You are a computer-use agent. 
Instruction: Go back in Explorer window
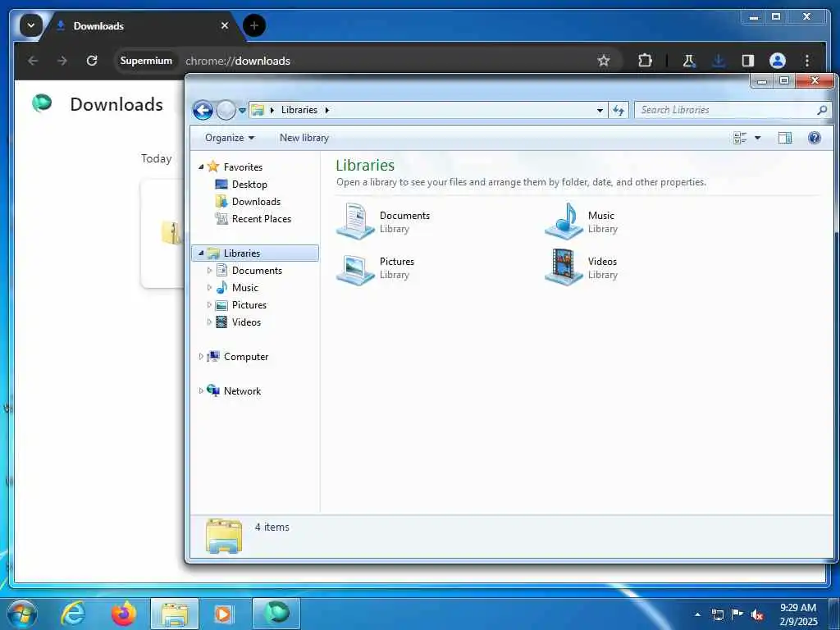[203, 111]
